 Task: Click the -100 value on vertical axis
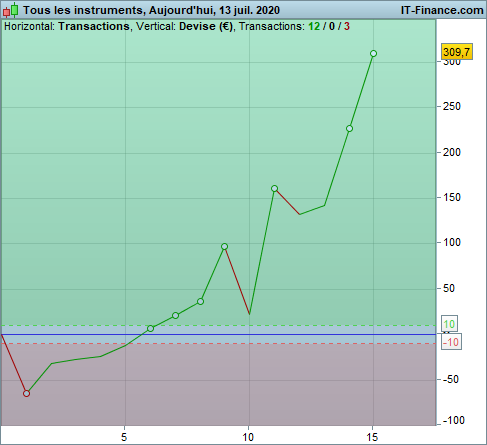click(x=454, y=420)
